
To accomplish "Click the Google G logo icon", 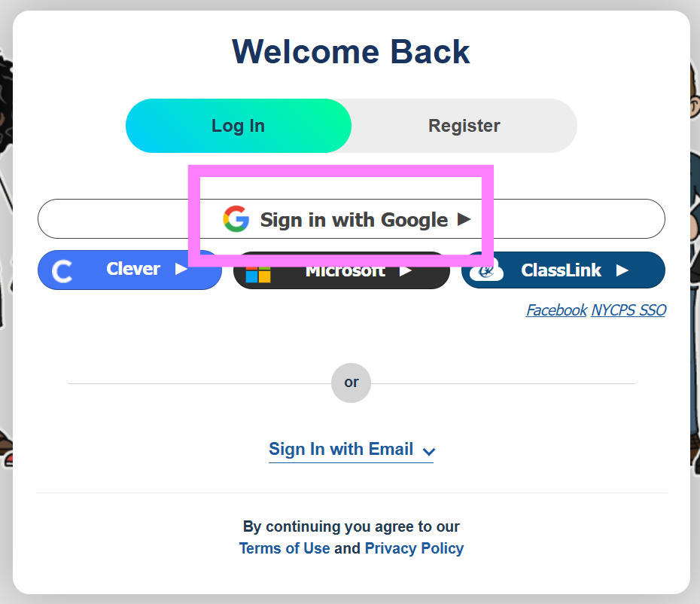I will [x=236, y=219].
